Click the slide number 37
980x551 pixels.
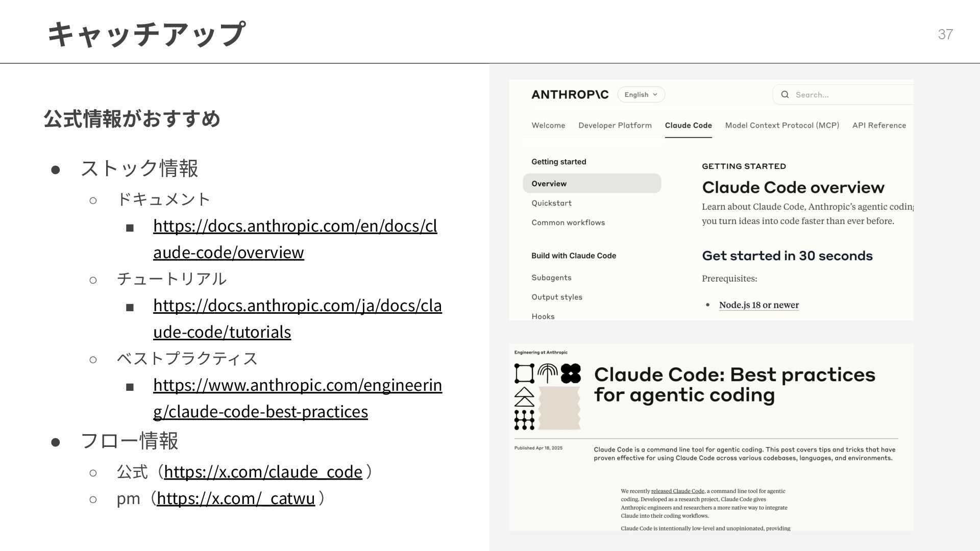[x=945, y=34]
